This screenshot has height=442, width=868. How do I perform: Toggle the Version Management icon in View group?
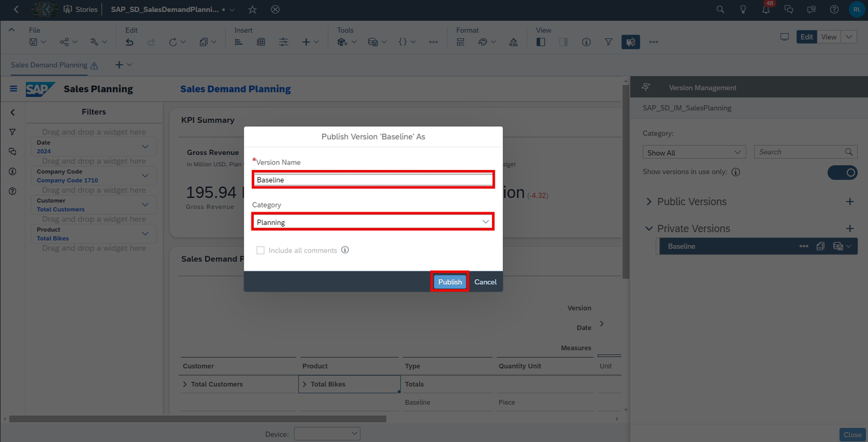[631, 42]
